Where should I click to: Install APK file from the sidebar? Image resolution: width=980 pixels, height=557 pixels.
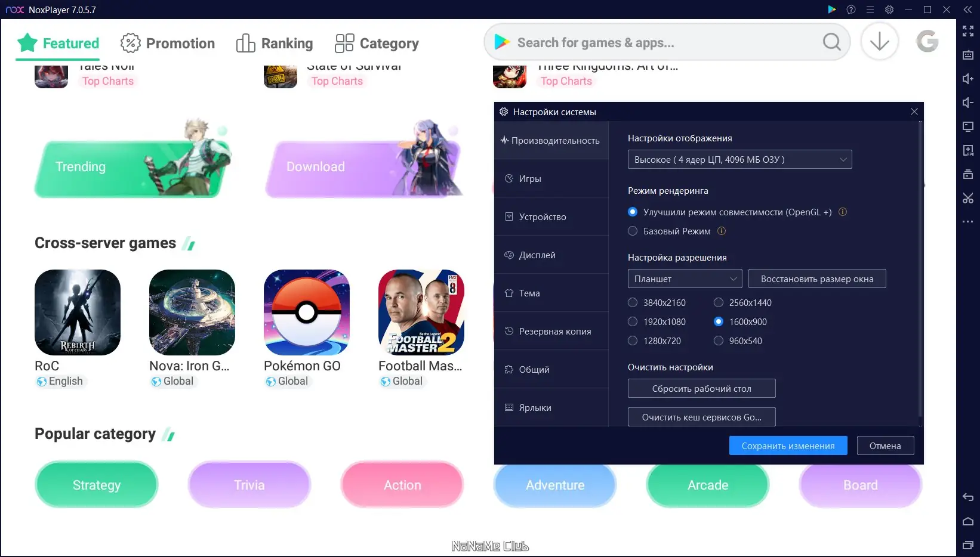pos(968,150)
